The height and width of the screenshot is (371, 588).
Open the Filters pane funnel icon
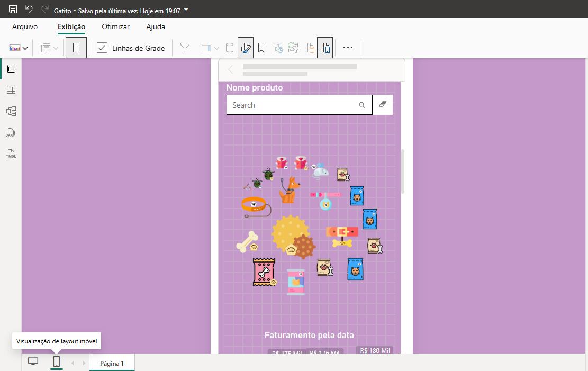click(185, 48)
